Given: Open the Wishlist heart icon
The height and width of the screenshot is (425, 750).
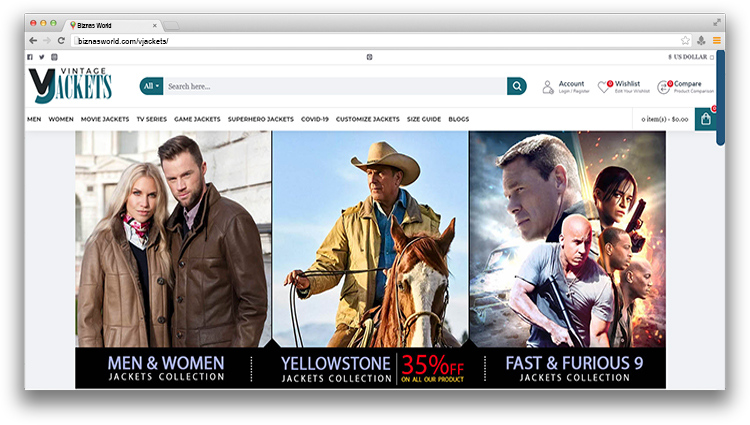Looking at the screenshot, I should pyautogui.click(x=604, y=87).
